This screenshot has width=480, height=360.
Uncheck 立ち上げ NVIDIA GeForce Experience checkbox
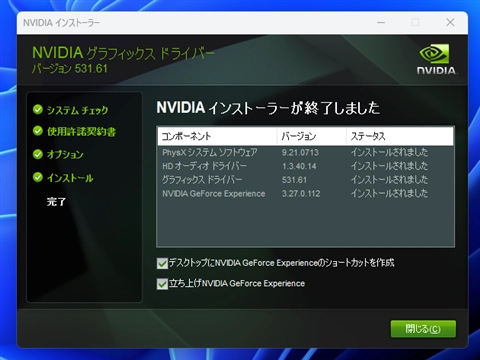click(162, 284)
